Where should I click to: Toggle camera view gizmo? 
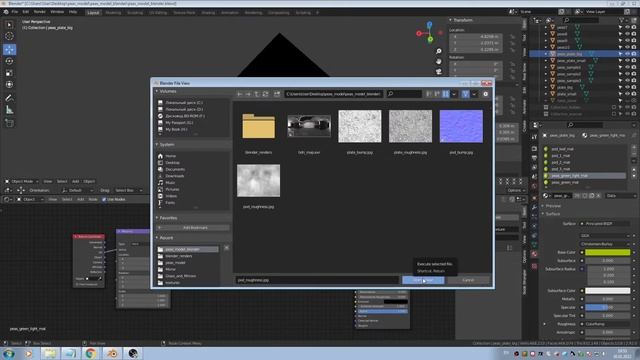[438, 71]
